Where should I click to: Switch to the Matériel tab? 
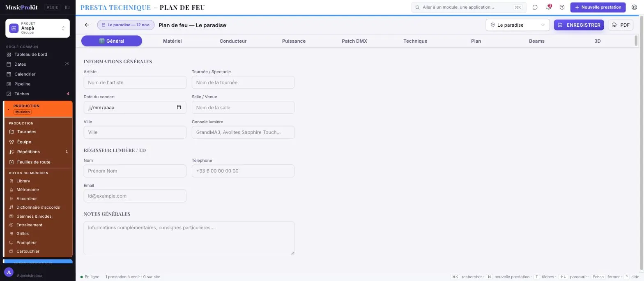coord(172,41)
